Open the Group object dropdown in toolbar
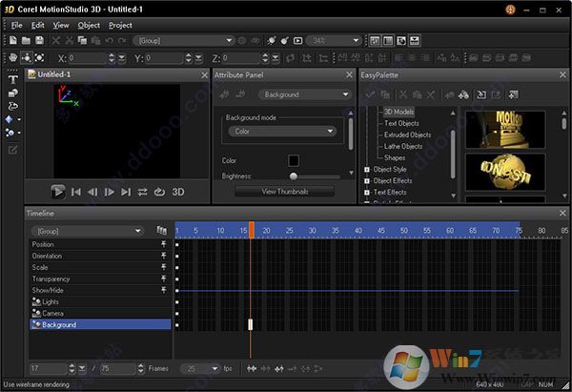The image size is (572, 392). coord(184,41)
